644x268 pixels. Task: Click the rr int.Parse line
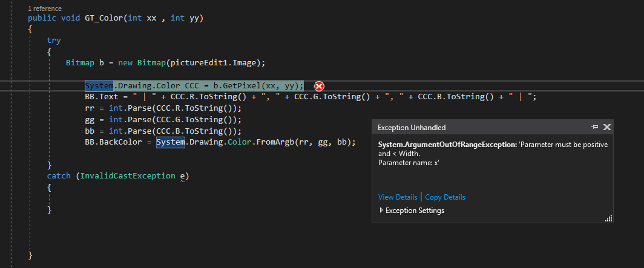coord(163,108)
